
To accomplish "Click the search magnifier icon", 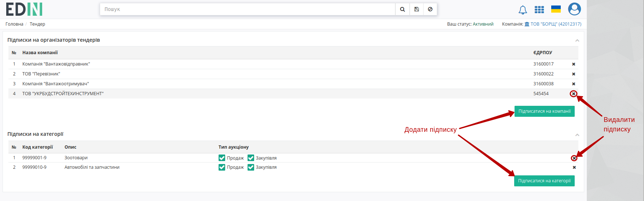I will tap(402, 9).
